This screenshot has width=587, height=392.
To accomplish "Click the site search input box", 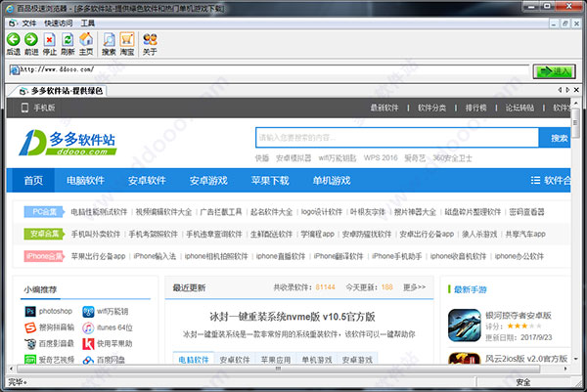I will 397,138.
